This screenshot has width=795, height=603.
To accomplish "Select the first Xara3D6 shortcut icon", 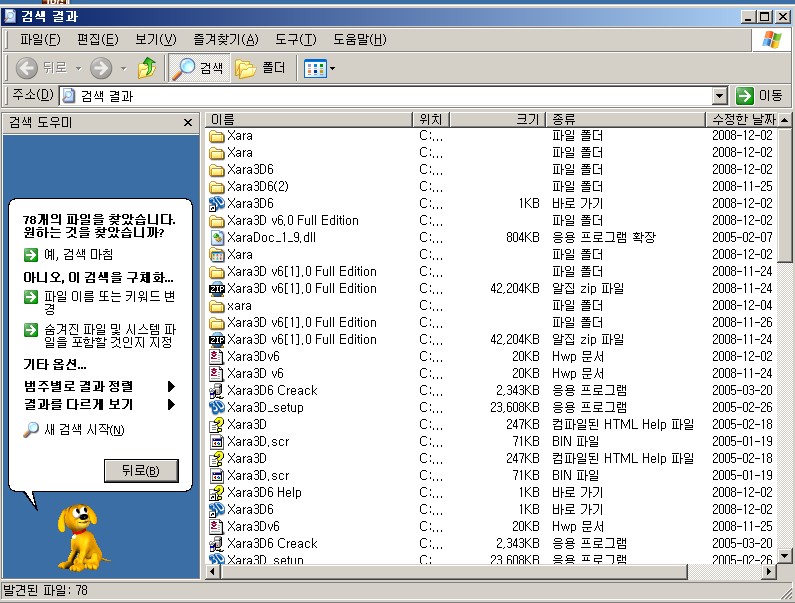I will click(216, 203).
